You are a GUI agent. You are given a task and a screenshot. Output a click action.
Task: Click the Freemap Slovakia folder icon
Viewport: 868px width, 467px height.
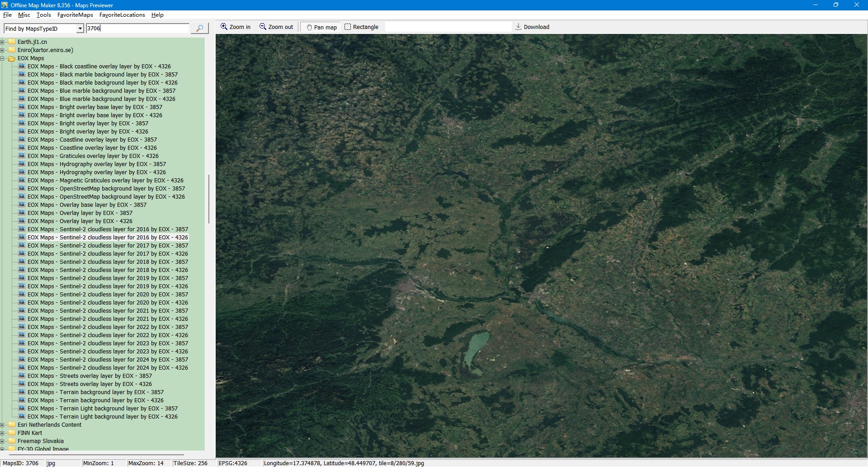point(12,441)
